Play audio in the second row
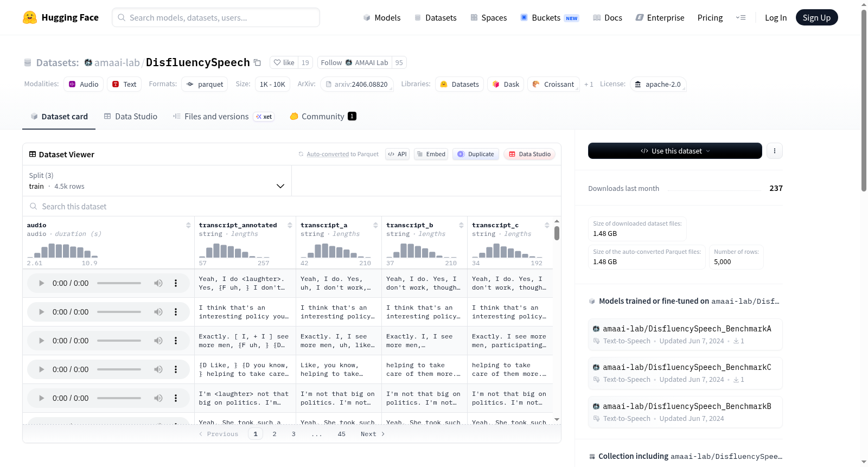 (41, 312)
